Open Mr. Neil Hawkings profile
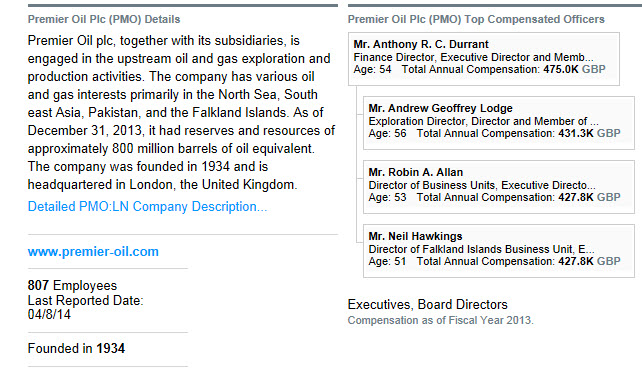The height and width of the screenshot is (383, 642). pos(415,236)
